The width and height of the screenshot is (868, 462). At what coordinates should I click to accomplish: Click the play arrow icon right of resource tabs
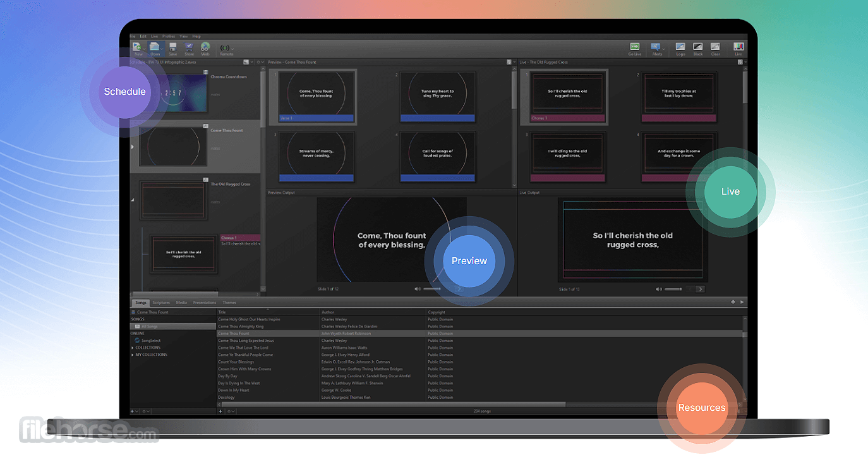(x=742, y=302)
